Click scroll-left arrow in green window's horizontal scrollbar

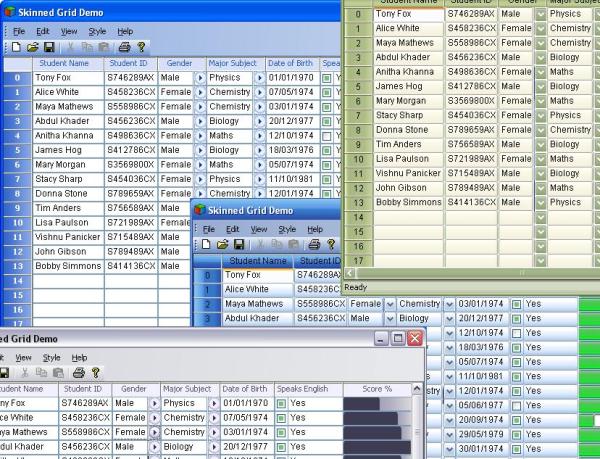(350, 273)
